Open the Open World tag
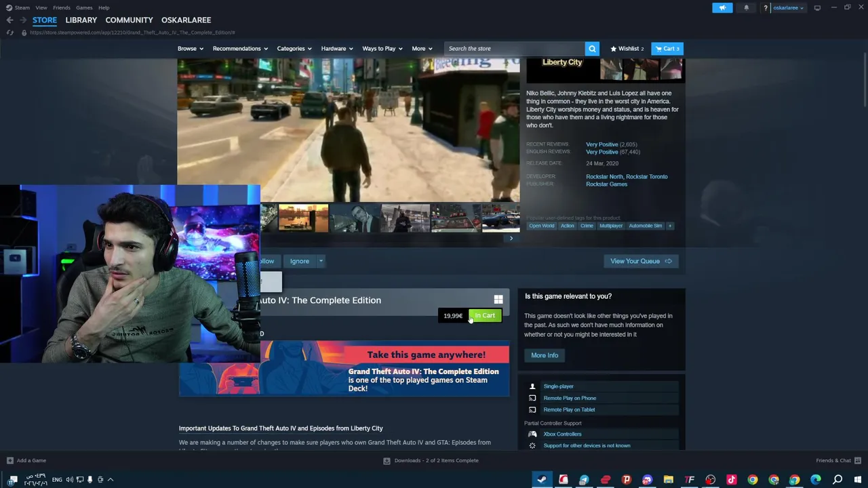Viewport: 868px width, 488px height. pos(542,226)
